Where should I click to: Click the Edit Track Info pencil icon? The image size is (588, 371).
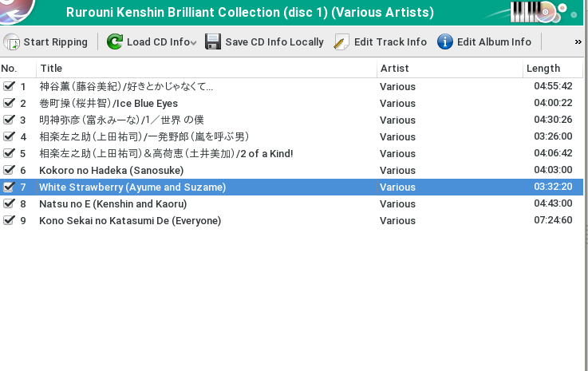pyautogui.click(x=341, y=41)
